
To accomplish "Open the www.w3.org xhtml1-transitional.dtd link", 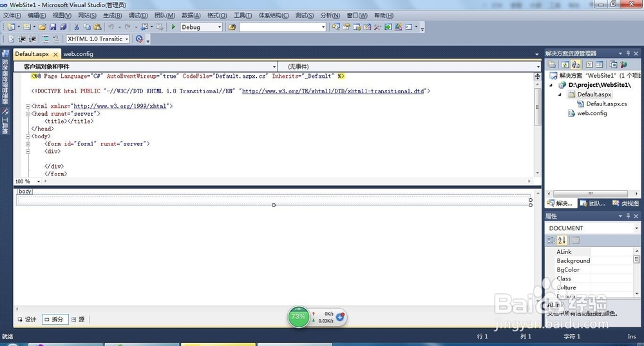I will coord(333,91).
